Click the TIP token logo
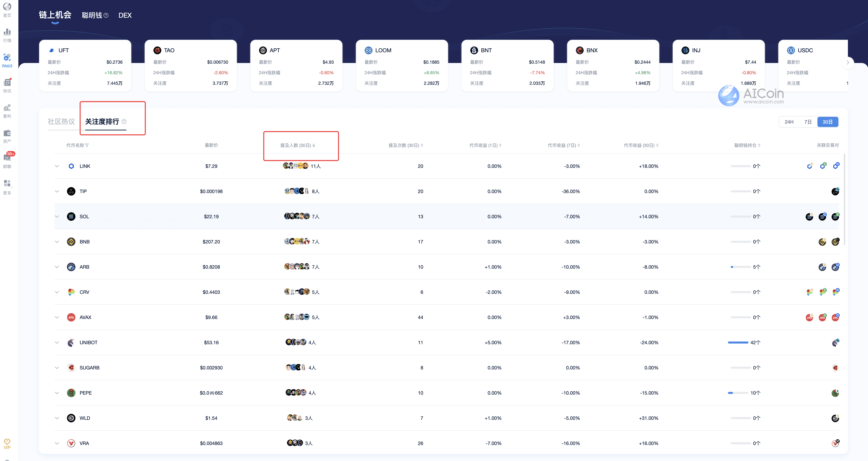Viewport: 868px width, 461px height. point(71,191)
